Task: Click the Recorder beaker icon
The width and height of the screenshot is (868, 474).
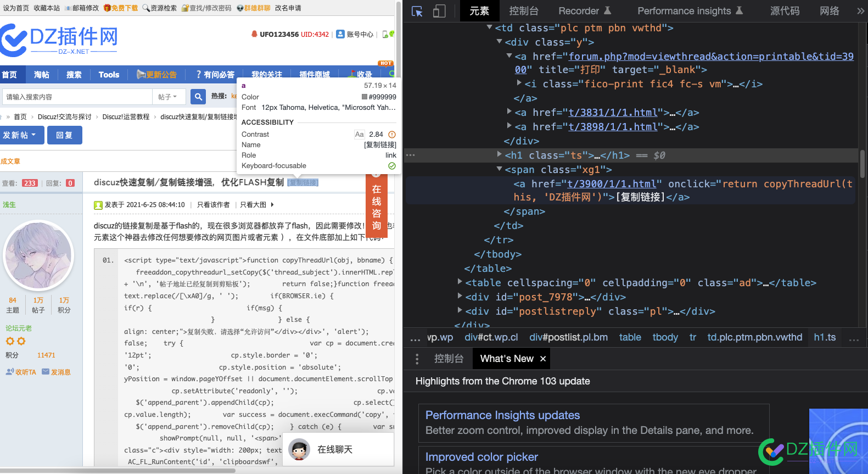Action: 607,10
